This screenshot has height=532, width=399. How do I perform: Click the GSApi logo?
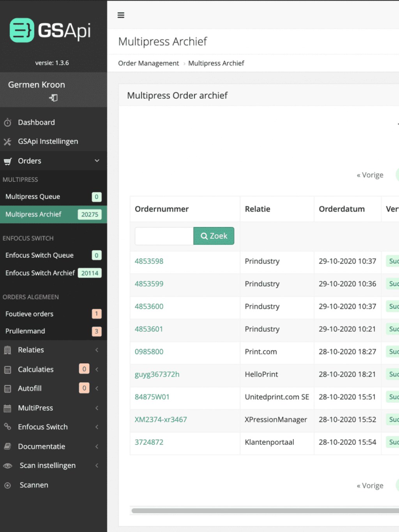pos(50,30)
